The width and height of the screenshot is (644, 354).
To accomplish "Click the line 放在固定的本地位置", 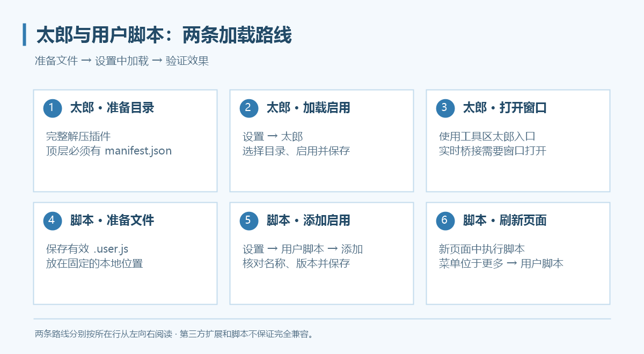I will [94, 263].
